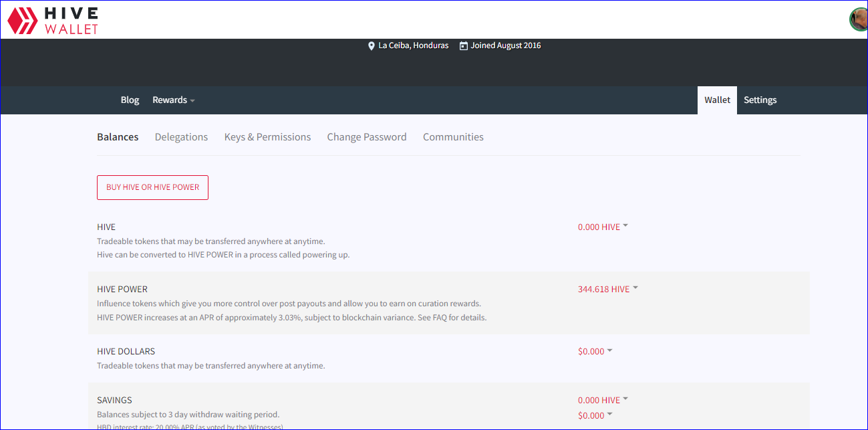
Task: Click the powering up description line
Action: (x=223, y=255)
